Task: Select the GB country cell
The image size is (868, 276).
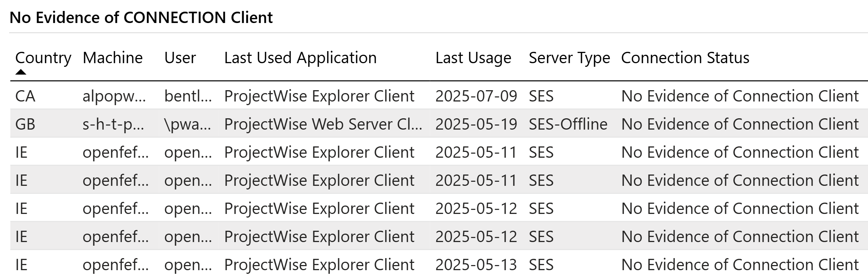Action: [25, 124]
